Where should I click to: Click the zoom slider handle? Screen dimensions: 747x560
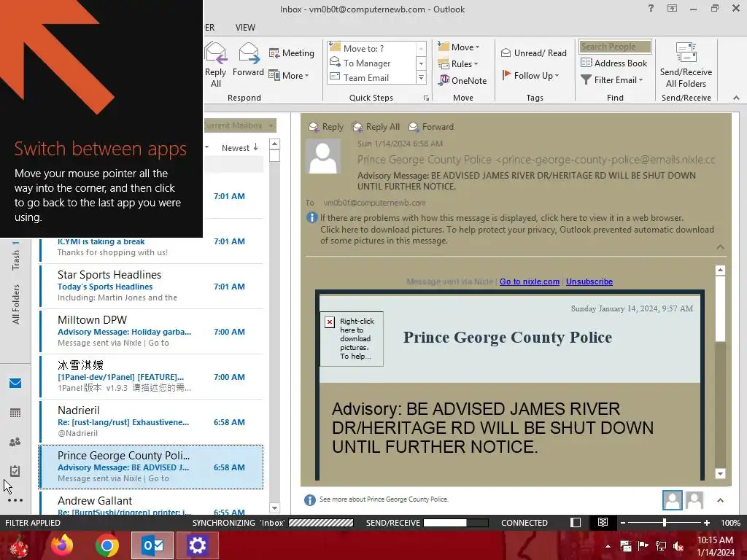665,523
